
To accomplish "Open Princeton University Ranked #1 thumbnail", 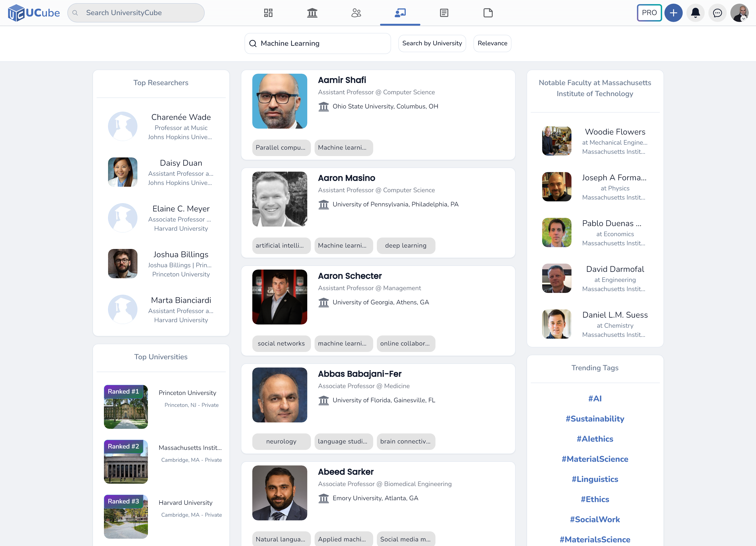I will (126, 407).
